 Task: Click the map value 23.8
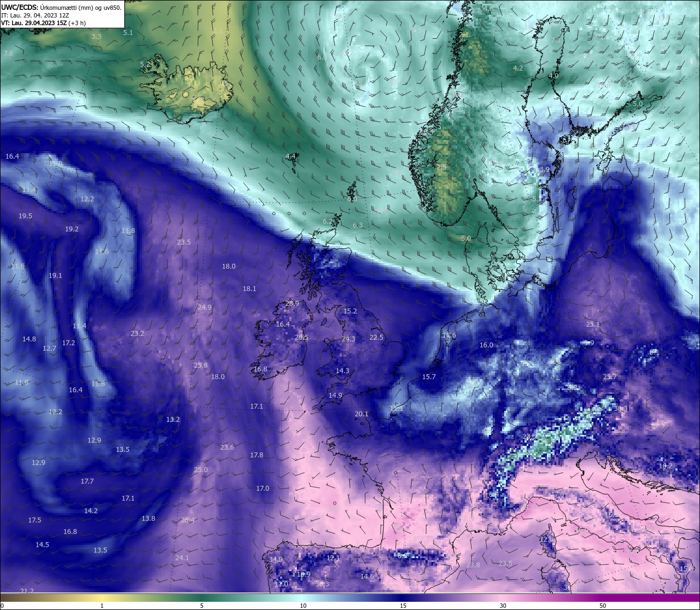click(x=473, y=565)
